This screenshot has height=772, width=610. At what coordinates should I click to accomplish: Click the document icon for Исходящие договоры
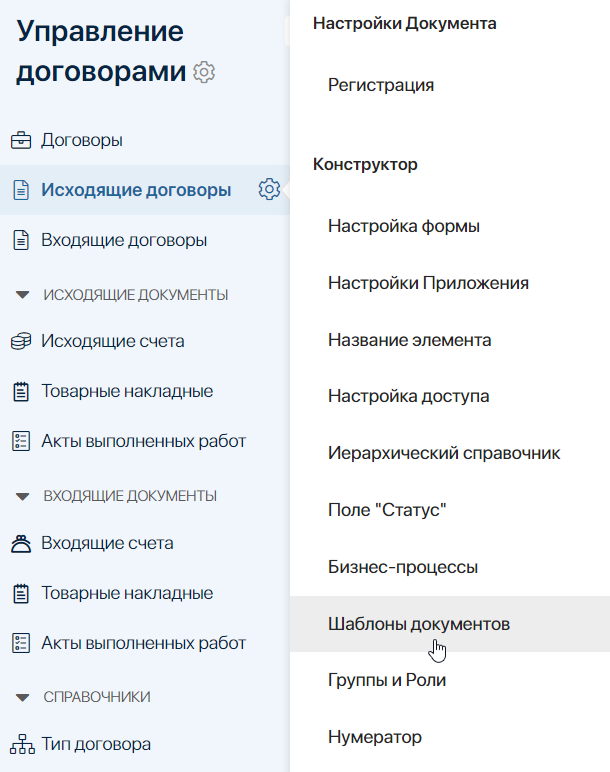coord(20,190)
